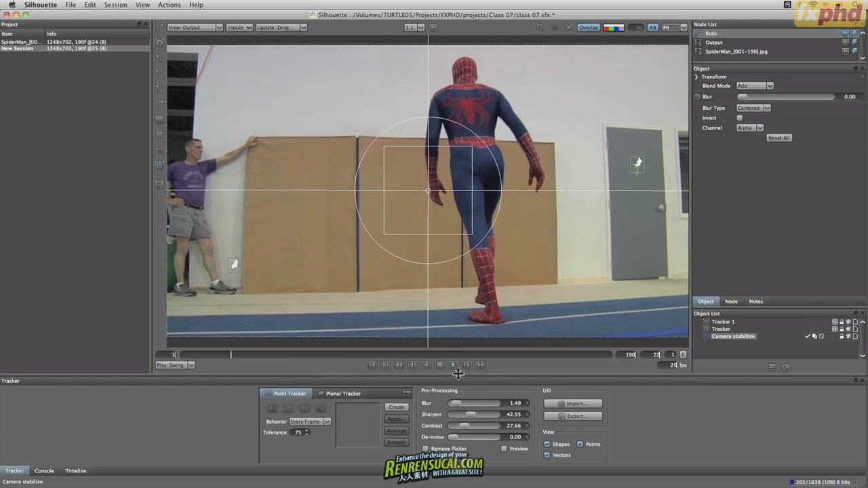Click the viewer zoom magnifier icon
Image resolution: width=868 pixels, height=488 pixels.
pos(540,28)
